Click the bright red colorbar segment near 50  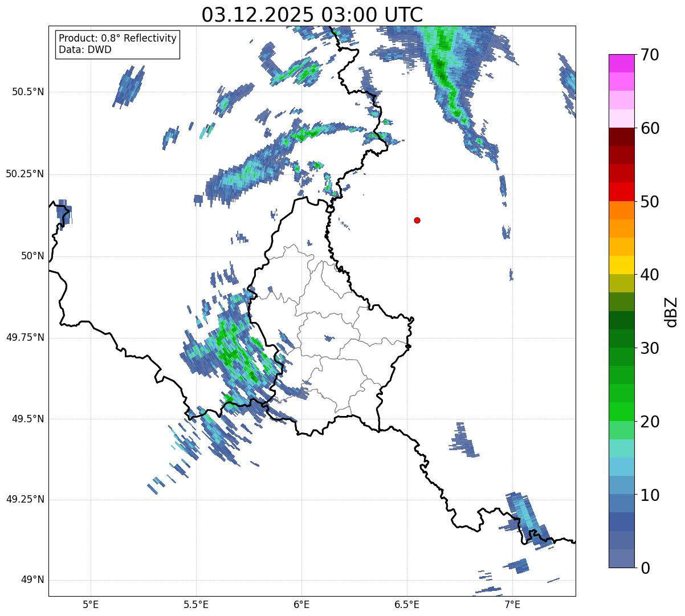(621, 192)
